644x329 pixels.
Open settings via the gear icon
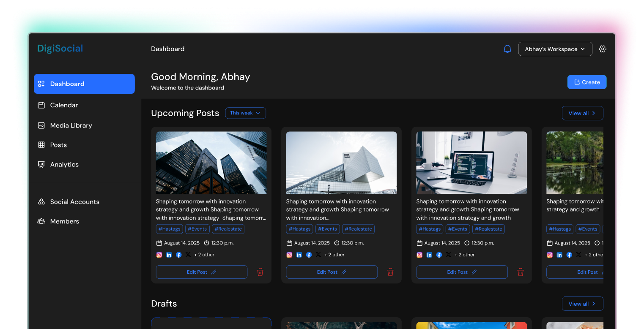pyautogui.click(x=603, y=49)
